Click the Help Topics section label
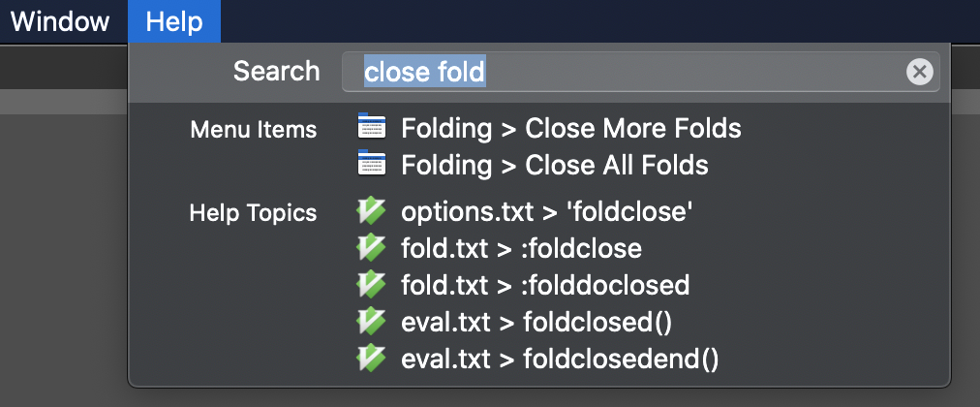980x407 pixels. click(253, 213)
